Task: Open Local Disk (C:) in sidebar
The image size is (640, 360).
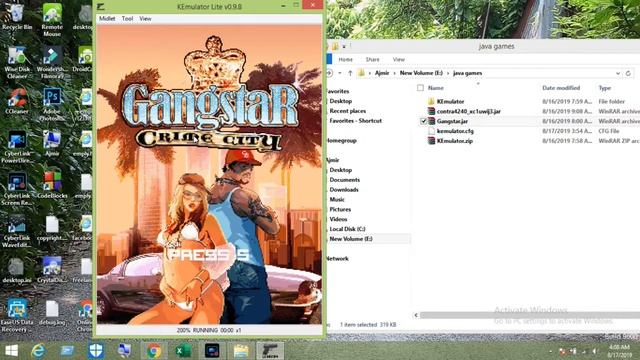Action: (347, 229)
